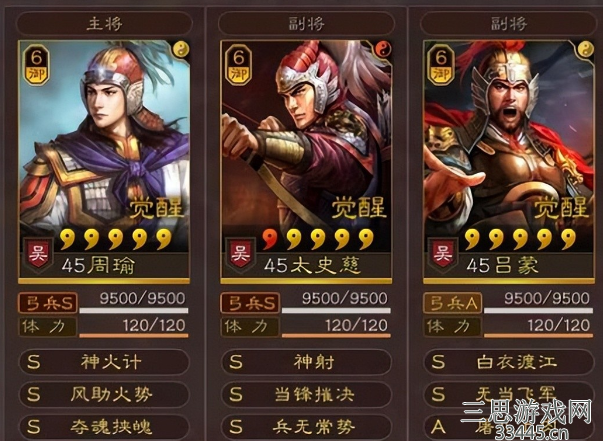
Task: Tap the 吴 faction badge on 吕蒙's card
Action: [x=443, y=255]
